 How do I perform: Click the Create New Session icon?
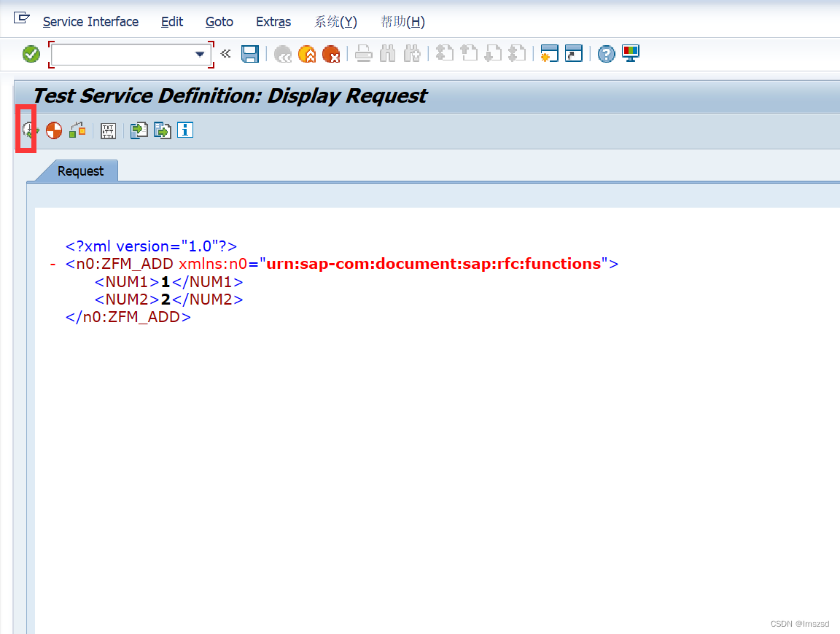tap(549, 53)
